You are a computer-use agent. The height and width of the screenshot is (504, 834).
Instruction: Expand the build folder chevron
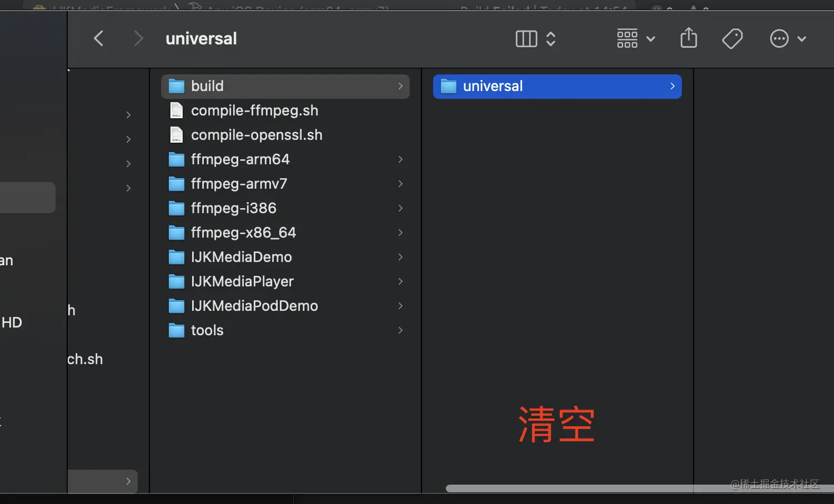pos(400,86)
